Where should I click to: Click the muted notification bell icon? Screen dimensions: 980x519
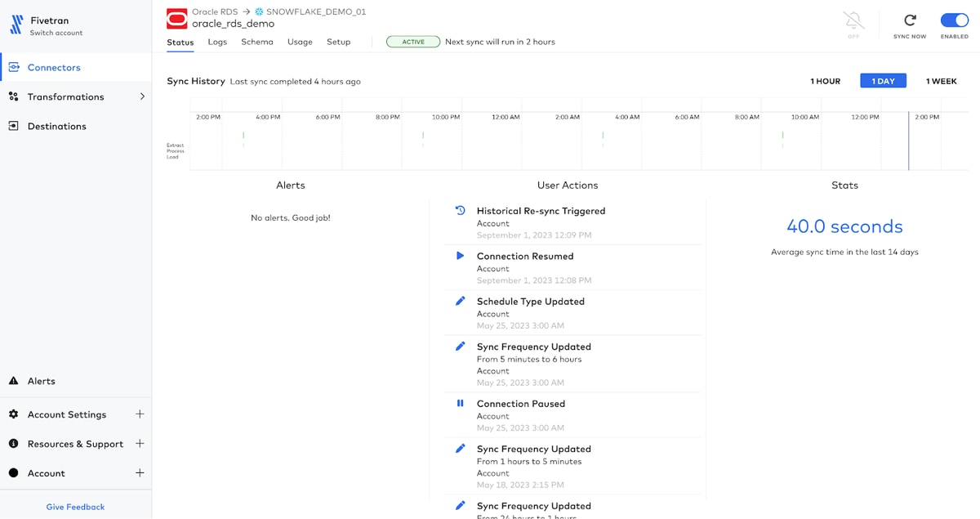pyautogui.click(x=853, y=20)
